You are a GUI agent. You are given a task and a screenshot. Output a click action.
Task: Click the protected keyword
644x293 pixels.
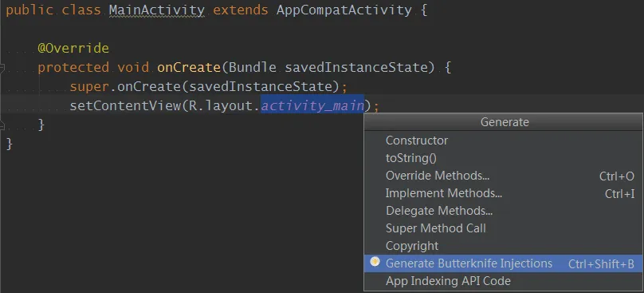pyautogui.click(x=73, y=68)
